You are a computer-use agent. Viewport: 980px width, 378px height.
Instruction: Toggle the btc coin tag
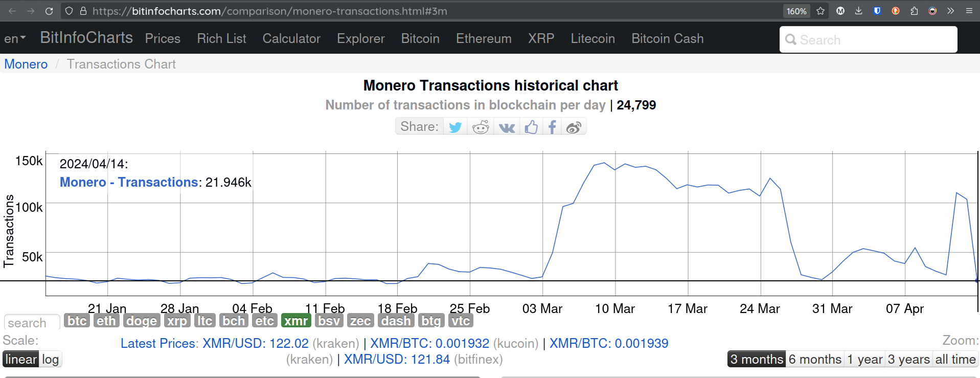pyautogui.click(x=77, y=321)
